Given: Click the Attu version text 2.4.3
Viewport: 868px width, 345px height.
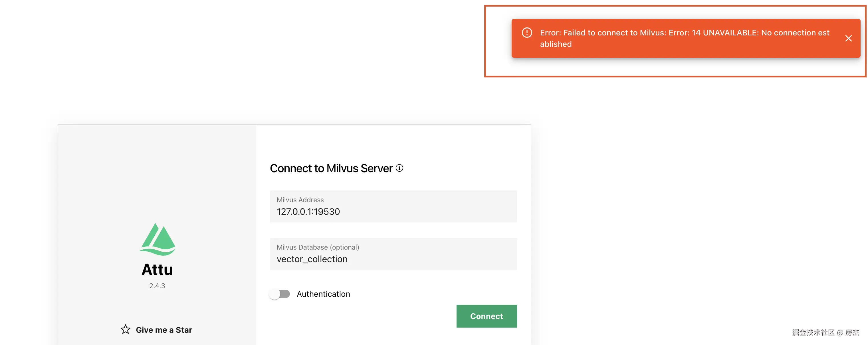Looking at the screenshot, I should pos(157,286).
